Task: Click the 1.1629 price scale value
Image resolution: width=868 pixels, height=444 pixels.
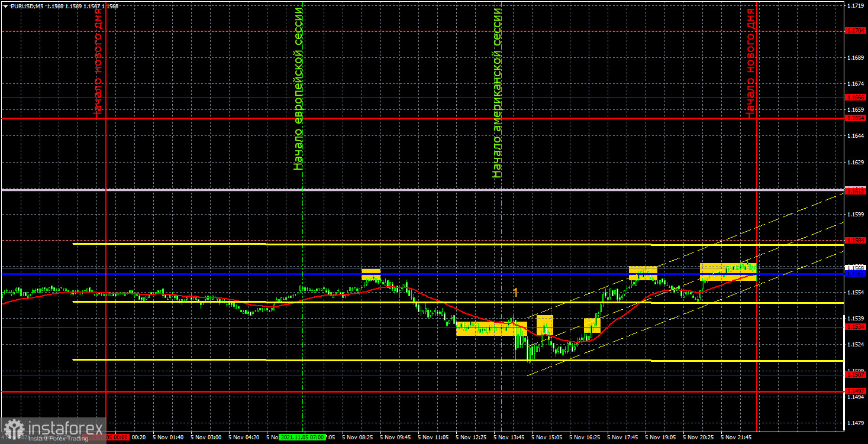Action: (856, 162)
